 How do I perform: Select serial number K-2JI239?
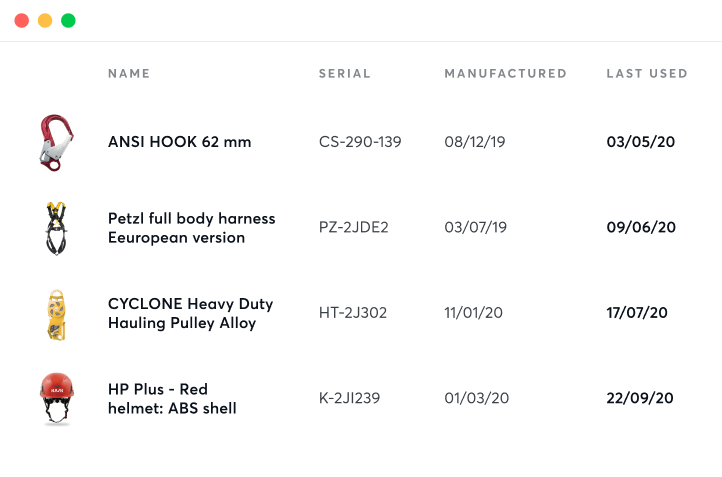point(350,398)
